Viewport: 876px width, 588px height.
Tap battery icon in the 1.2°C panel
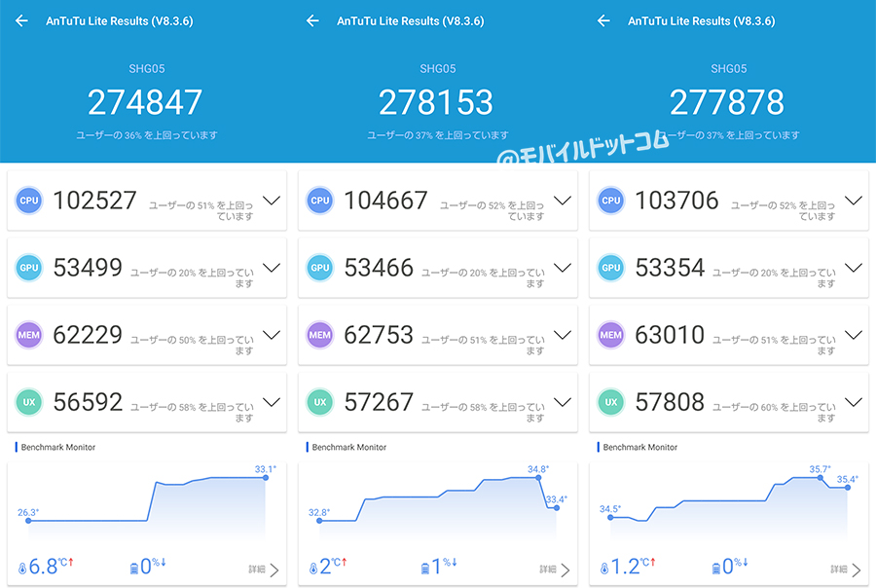(716, 569)
